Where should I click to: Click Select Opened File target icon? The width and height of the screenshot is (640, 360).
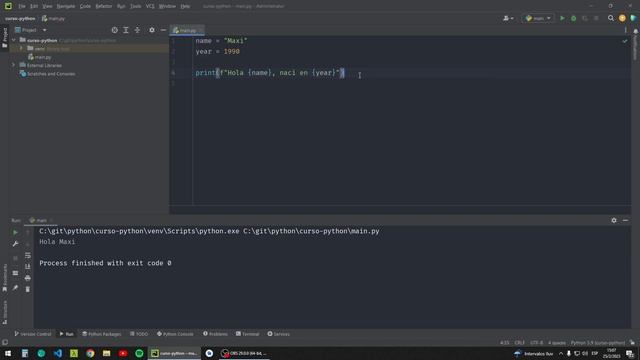115,30
